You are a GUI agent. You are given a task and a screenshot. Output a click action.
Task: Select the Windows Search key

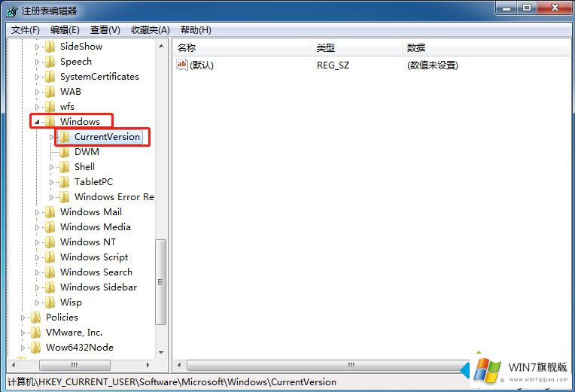(96, 272)
